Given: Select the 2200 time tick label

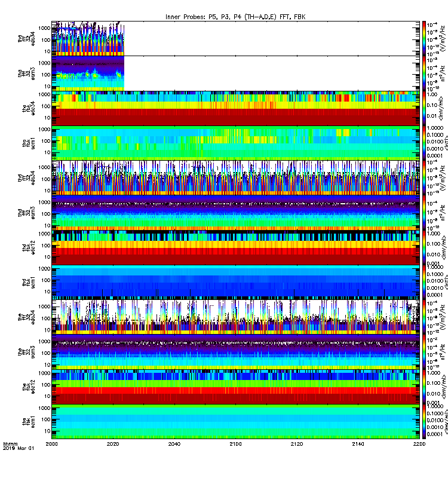Looking at the screenshot, I should [x=419, y=444].
